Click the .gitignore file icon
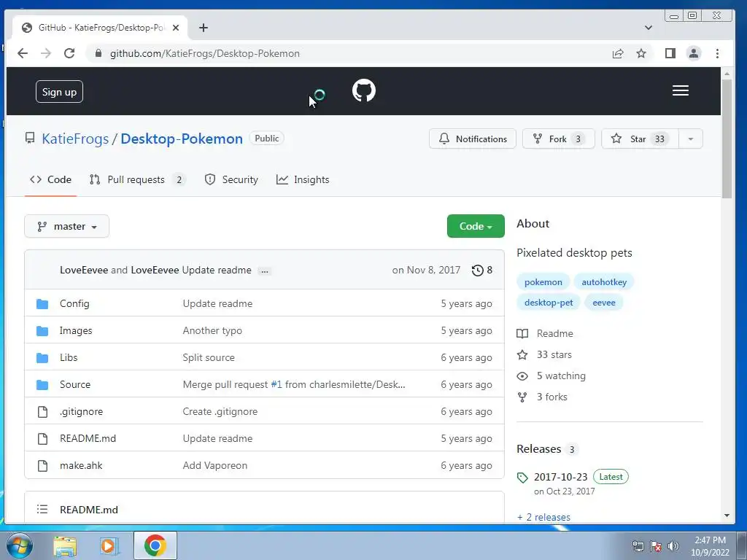 tap(42, 411)
